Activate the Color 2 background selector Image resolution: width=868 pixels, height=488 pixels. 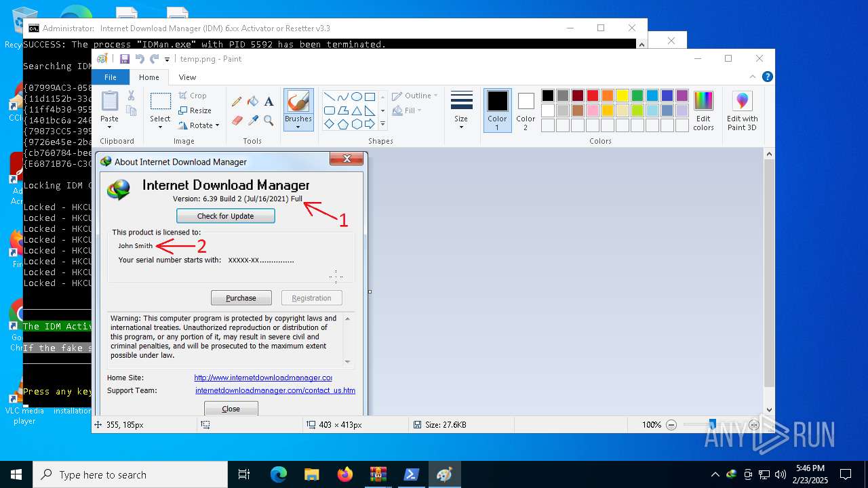pyautogui.click(x=526, y=110)
